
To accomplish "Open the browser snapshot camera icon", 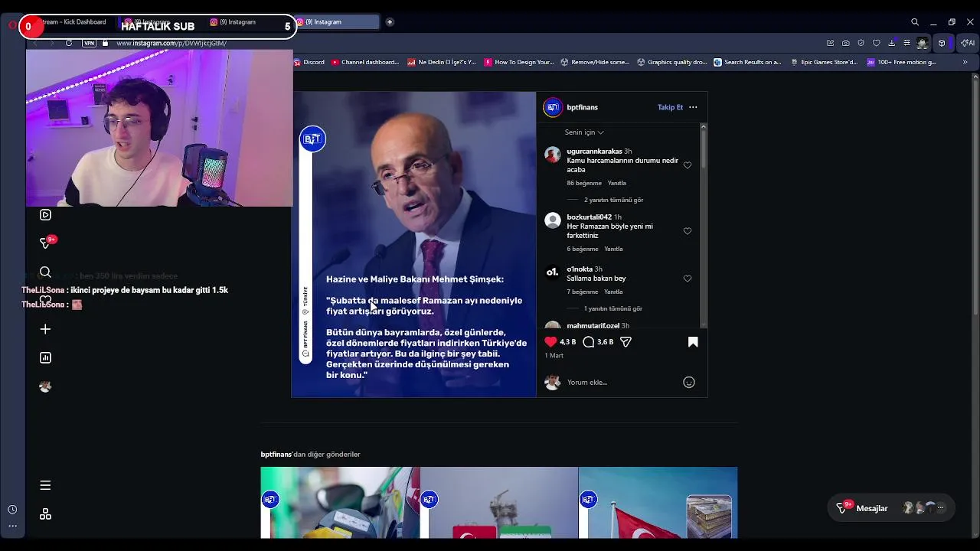I will (845, 43).
